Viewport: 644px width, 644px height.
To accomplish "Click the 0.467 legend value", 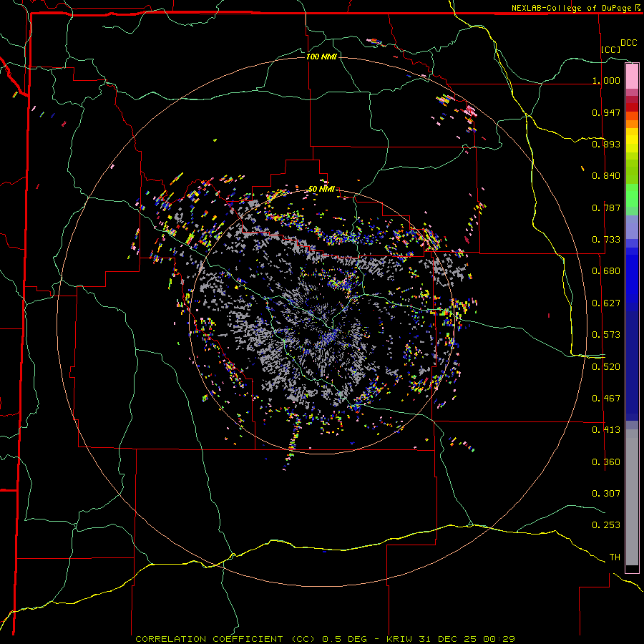I will point(606,399).
